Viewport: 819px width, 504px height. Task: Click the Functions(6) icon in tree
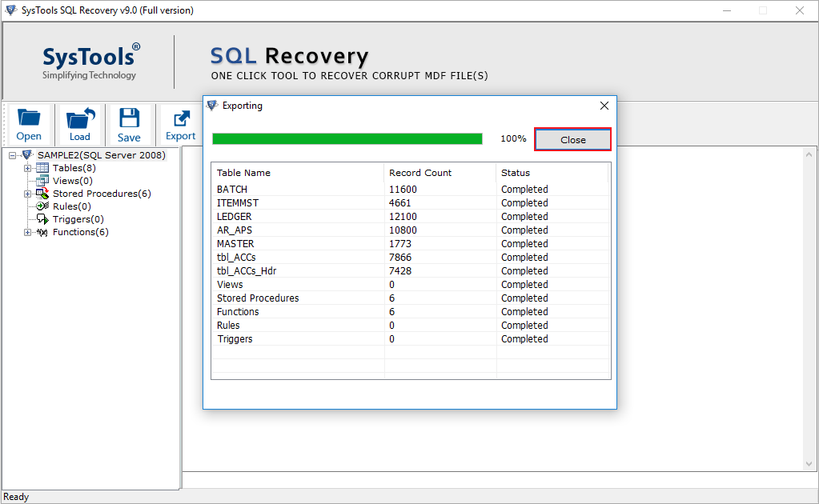tap(42, 232)
